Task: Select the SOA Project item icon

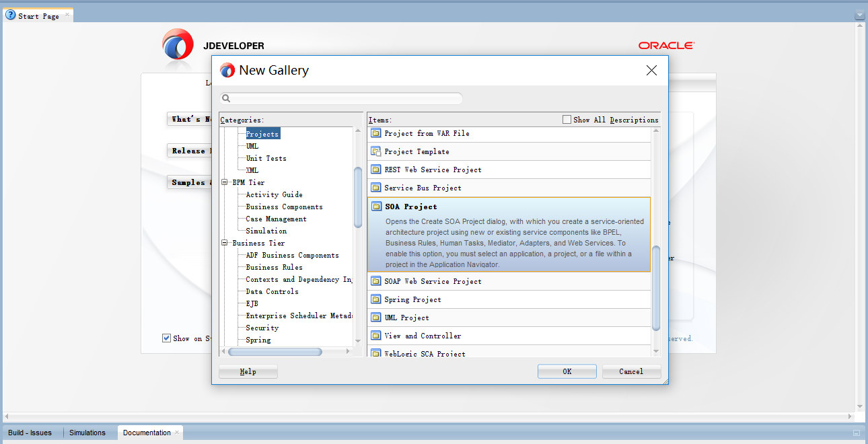Action: [375, 206]
